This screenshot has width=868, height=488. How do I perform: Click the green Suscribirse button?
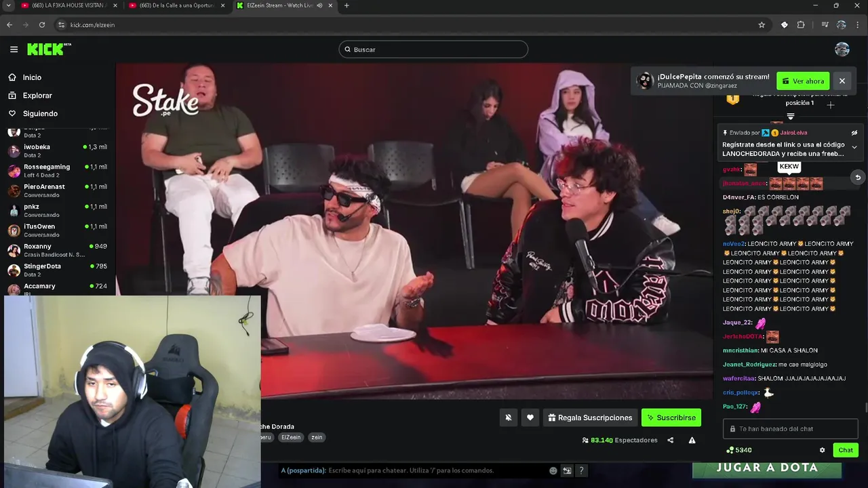click(671, 418)
